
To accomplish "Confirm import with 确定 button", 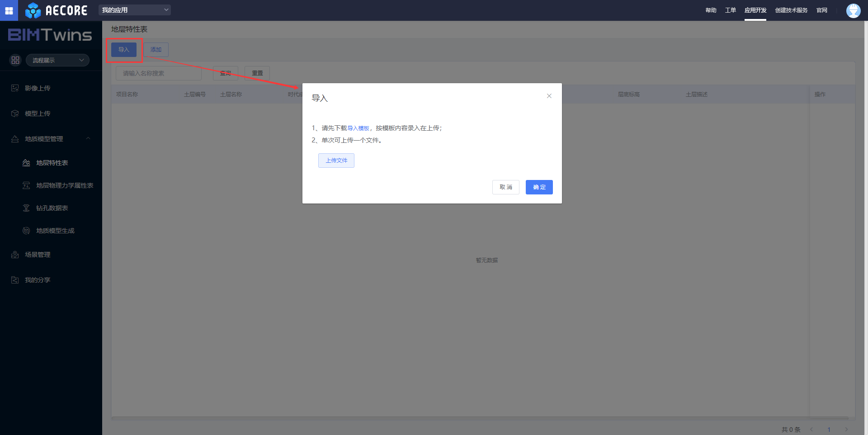I will click(539, 187).
